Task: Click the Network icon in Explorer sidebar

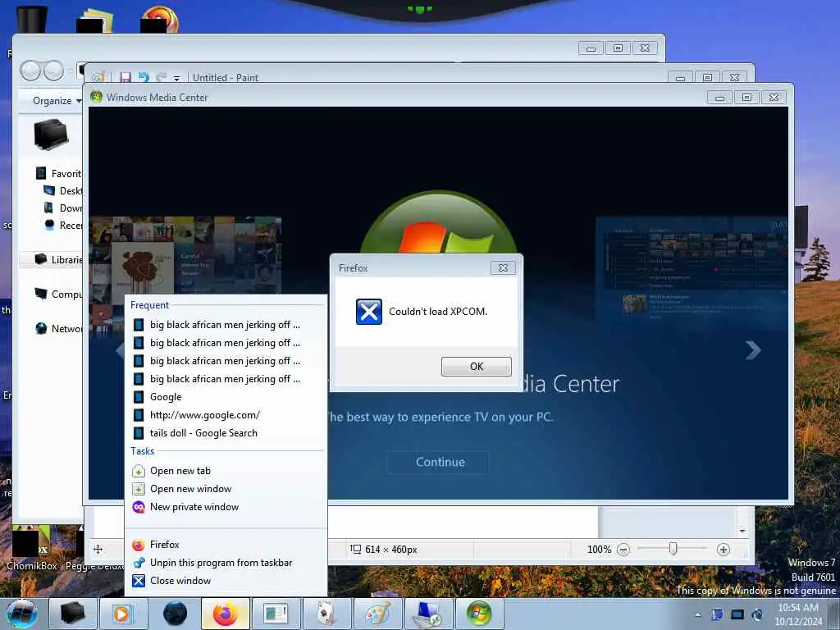Action: coord(41,328)
